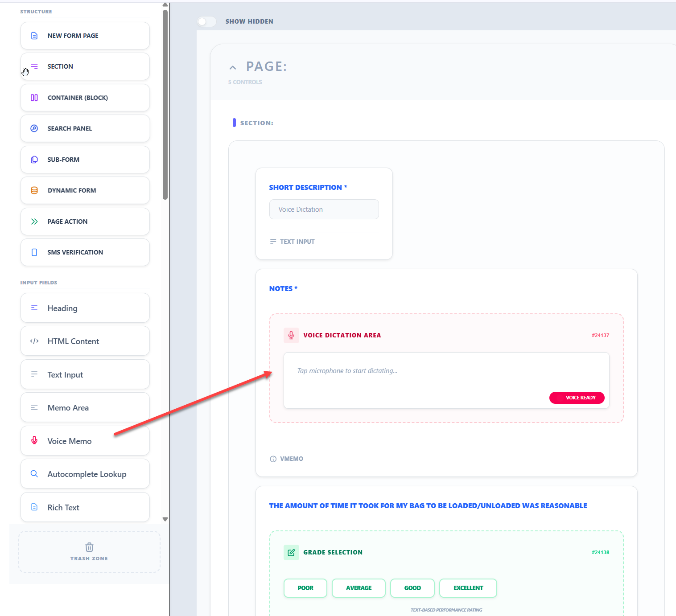Click the Page Action double-arrow expander
Viewport: 676px width, 616px height.
click(34, 221)
